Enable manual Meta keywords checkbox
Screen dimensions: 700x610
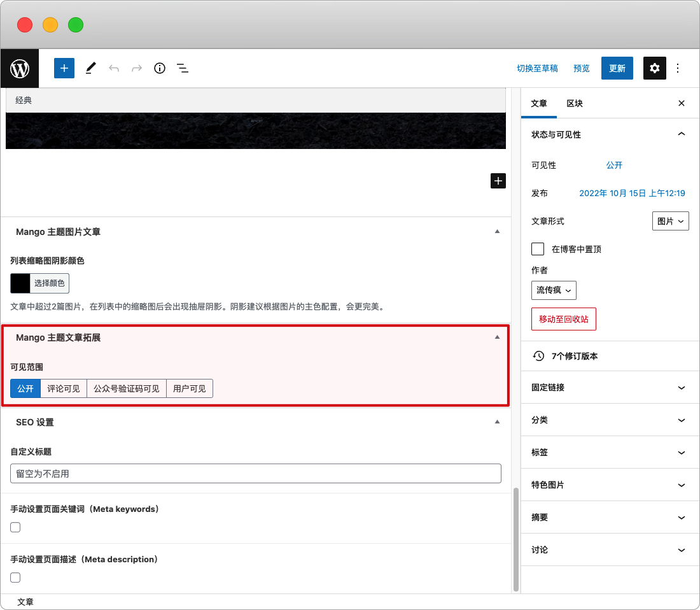pos(16,527)
